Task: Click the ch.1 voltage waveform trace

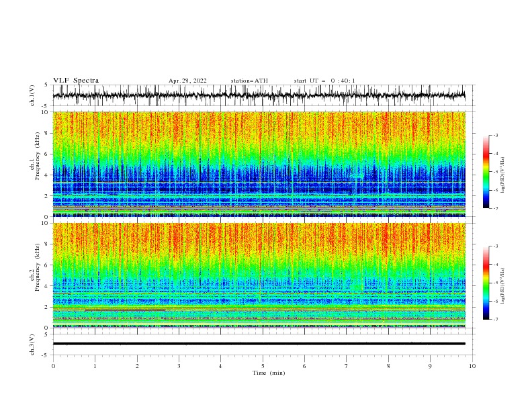Action: click(x=259, y=95)
